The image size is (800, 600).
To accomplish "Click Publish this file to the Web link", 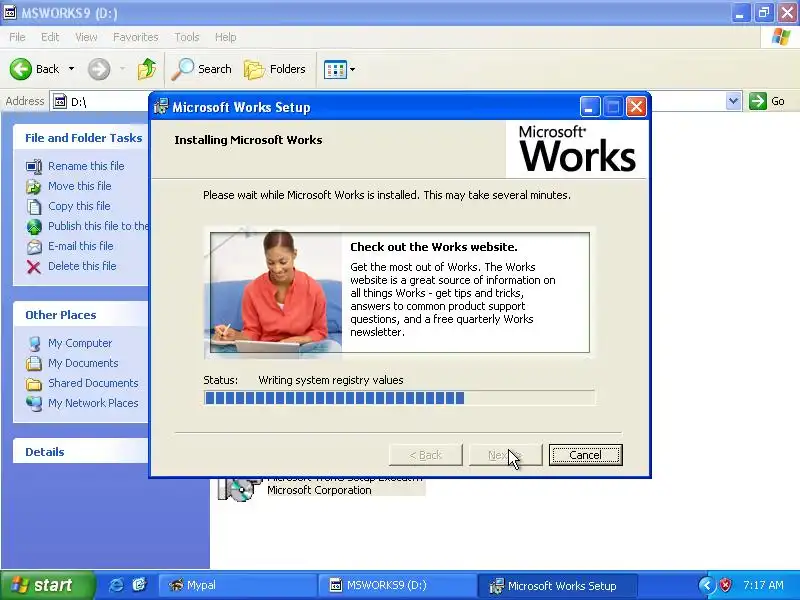I will 98,226.
